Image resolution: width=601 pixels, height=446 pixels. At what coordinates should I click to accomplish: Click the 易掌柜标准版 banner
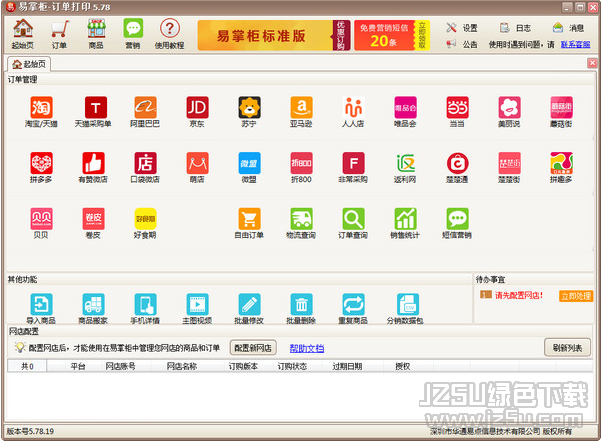[274, 36]
